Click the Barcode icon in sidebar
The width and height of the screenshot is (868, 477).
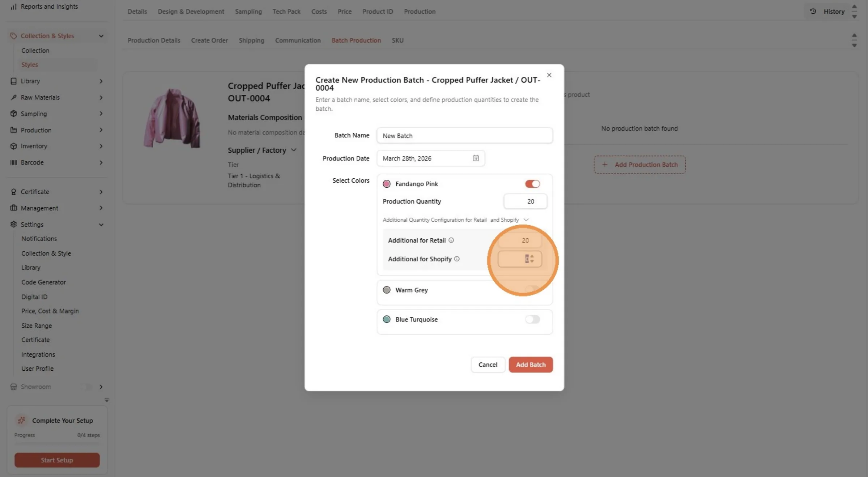pos(13,162)
